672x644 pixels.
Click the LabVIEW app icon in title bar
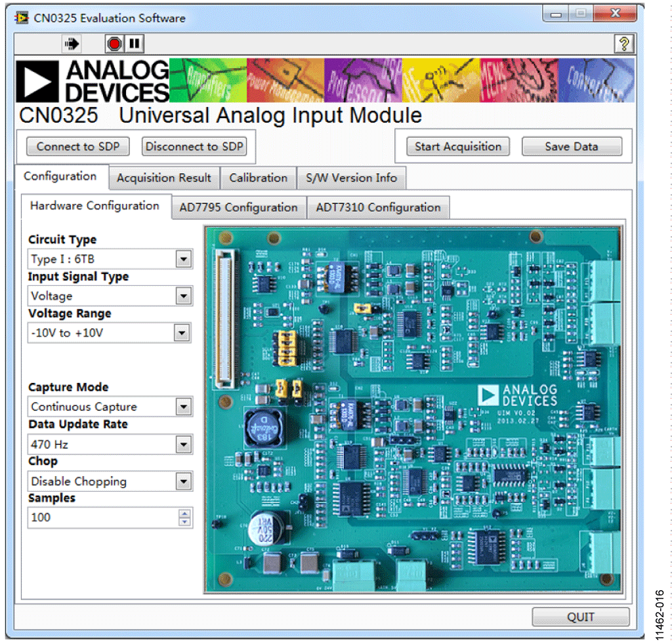[x=22, y=18]
